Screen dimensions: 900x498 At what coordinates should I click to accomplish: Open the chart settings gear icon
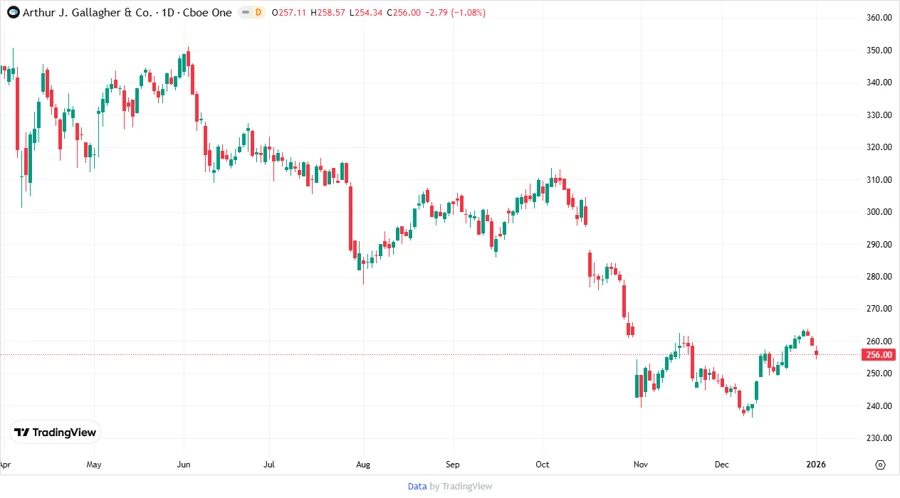coord(880,465)
